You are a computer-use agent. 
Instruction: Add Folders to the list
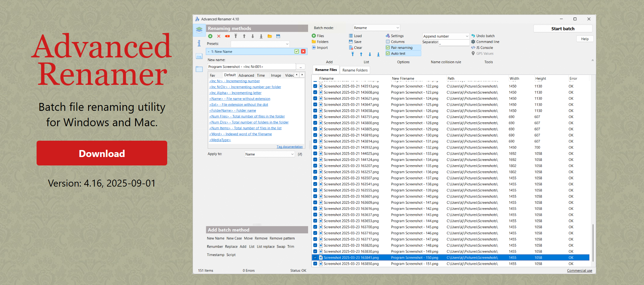(x=320, y=42)
